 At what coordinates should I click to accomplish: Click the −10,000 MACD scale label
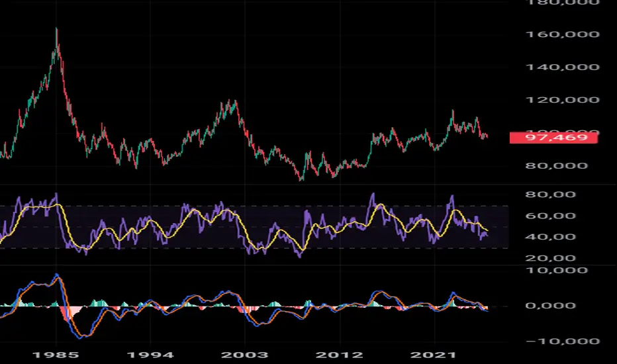[562, 341]
